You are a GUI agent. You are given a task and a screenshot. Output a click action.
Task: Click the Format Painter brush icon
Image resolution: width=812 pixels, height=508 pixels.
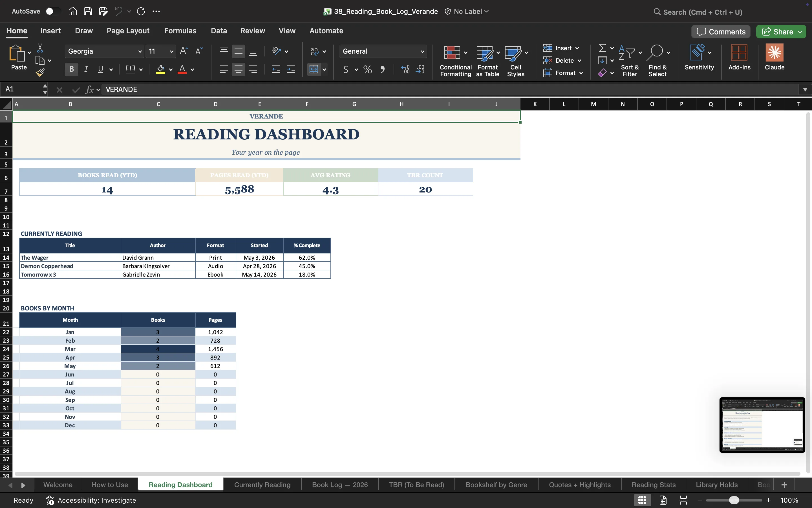40,72
